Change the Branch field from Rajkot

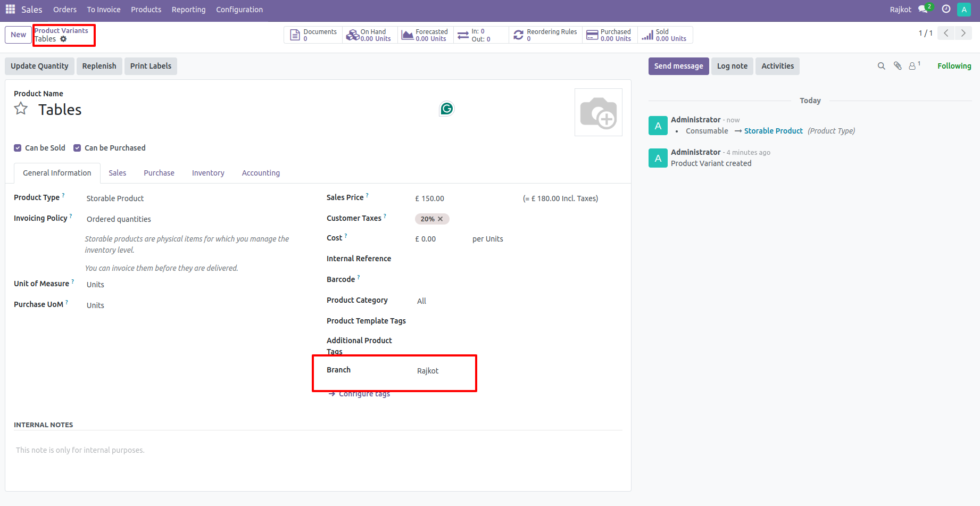pyautogui.click(x=428, y=371)
